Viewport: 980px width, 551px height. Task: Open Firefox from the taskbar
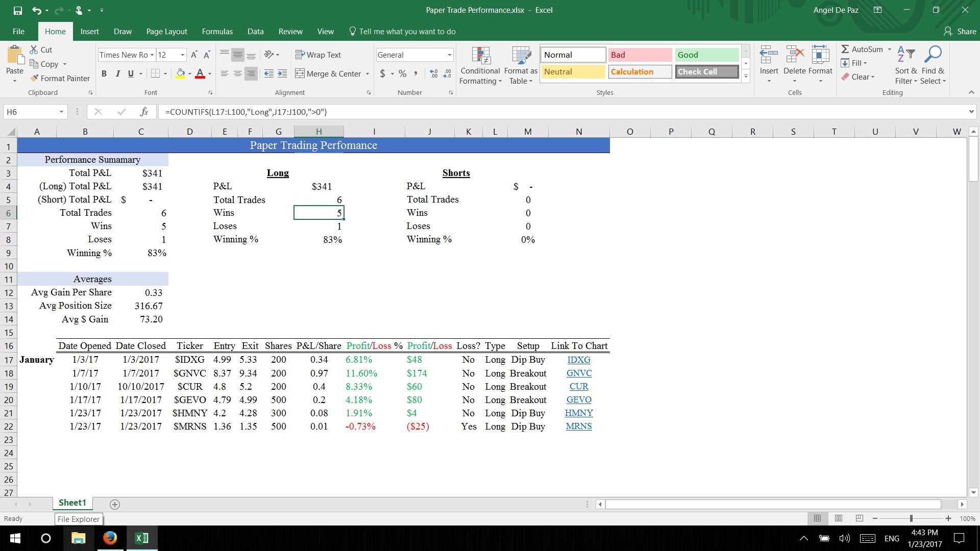[x=110, y=538]
